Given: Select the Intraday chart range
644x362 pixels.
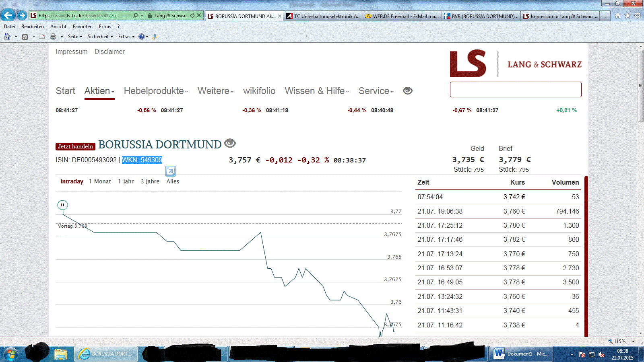Looking at the screenshot, I should (x=72, y=181).
